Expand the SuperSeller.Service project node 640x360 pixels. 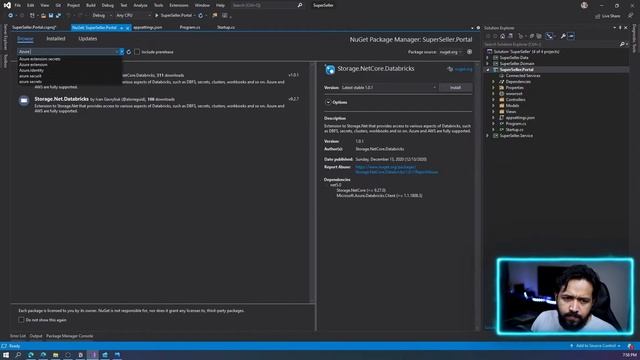[487, 136]
